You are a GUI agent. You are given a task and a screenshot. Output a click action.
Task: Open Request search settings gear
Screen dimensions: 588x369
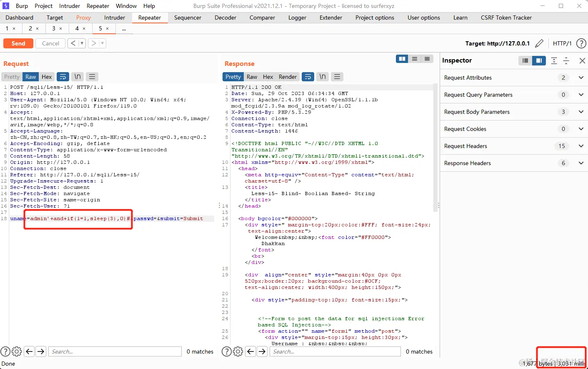point(17,351)
